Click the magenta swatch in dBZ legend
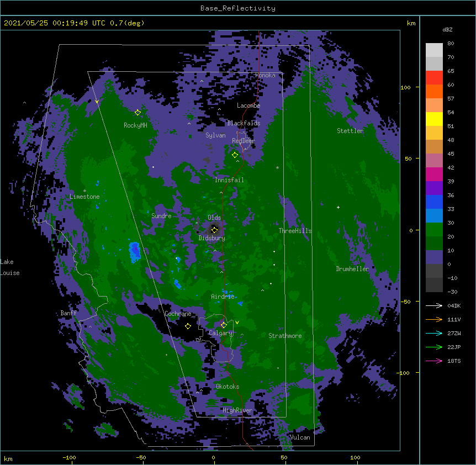476x465 pixels. [x=434, y=174]
